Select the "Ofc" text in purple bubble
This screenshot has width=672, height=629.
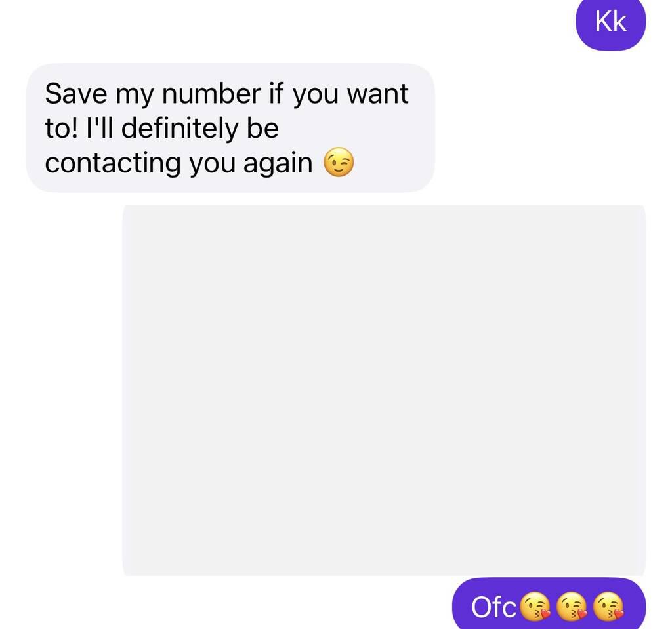pos(493,607)
